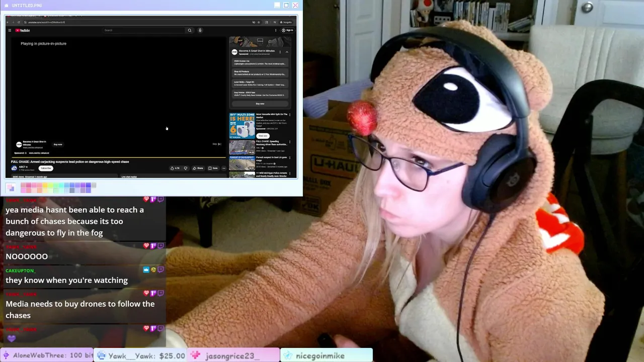Click the Share button under the video
Image resolution: width=644 pixels, height=362 pixels.
[198, 168]
